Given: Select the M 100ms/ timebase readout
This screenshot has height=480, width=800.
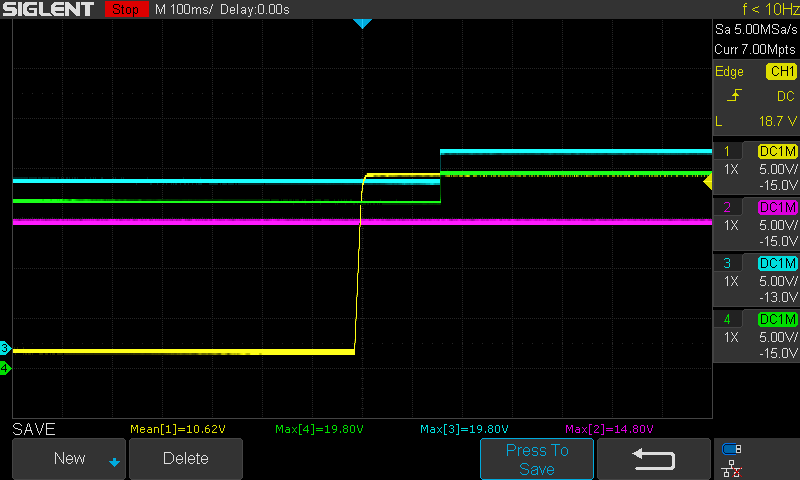Looking at the screenshot, I should tap(184, 9).
